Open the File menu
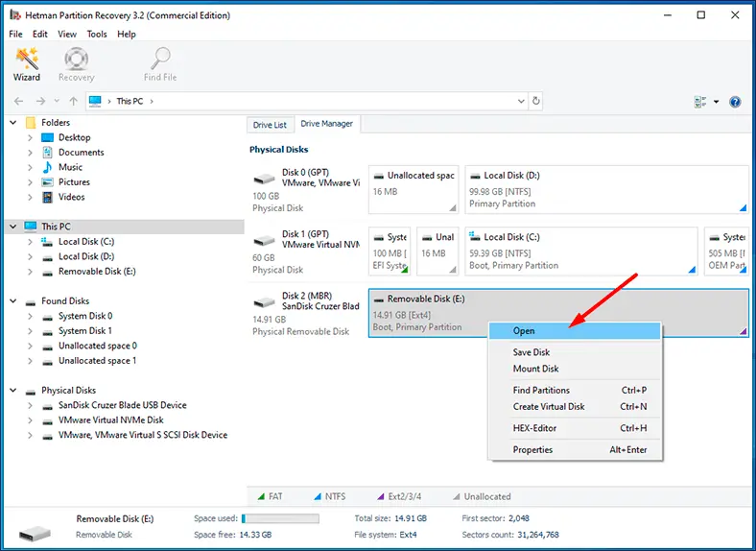 click(x=15, y=35)
